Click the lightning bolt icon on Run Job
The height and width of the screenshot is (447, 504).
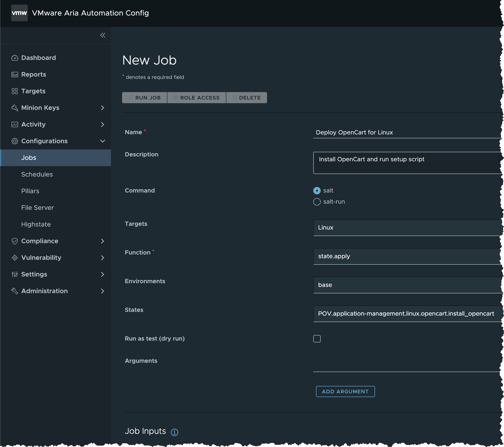(131, 98)
